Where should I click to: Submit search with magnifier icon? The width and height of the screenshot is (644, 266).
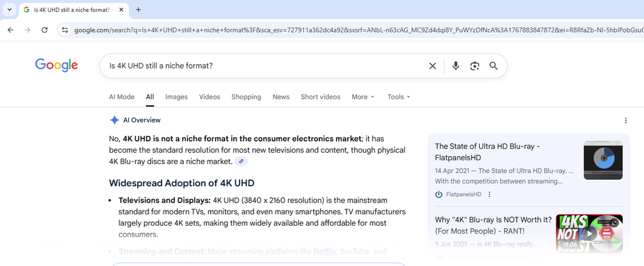point(494,65)
